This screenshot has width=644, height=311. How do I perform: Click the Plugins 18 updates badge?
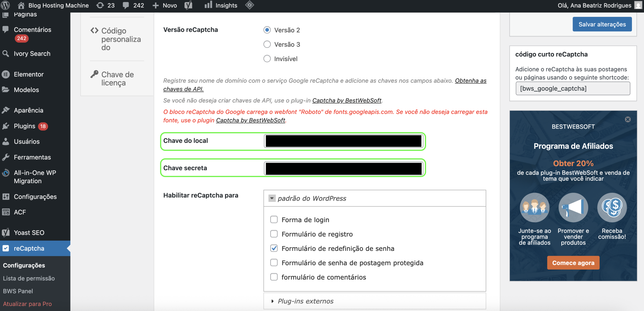(x=43, y=126)
